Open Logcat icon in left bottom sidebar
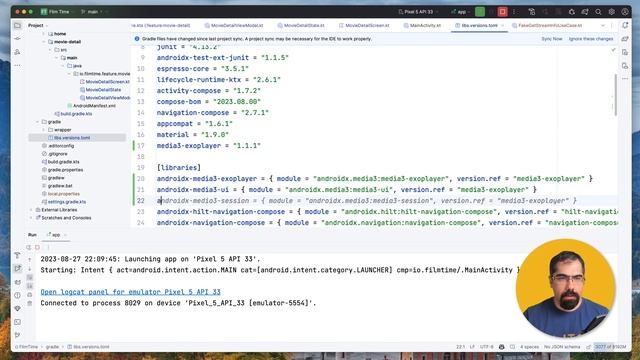Viewport: 640px width, 360px height. pos(18,282)
